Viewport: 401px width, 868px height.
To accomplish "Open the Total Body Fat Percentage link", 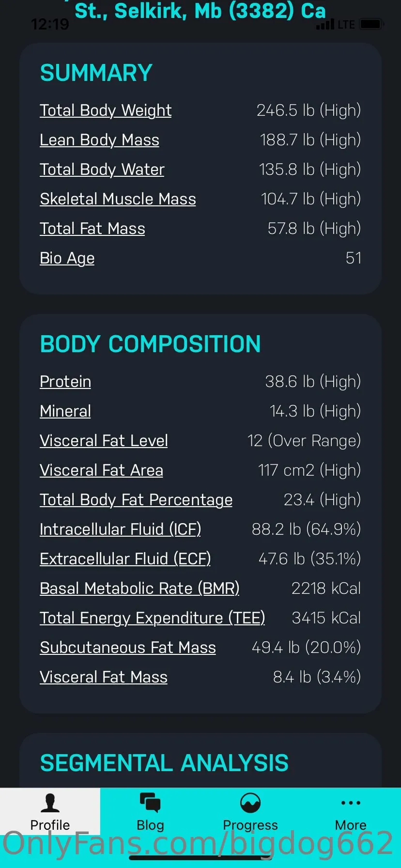I will coord(136,500).
